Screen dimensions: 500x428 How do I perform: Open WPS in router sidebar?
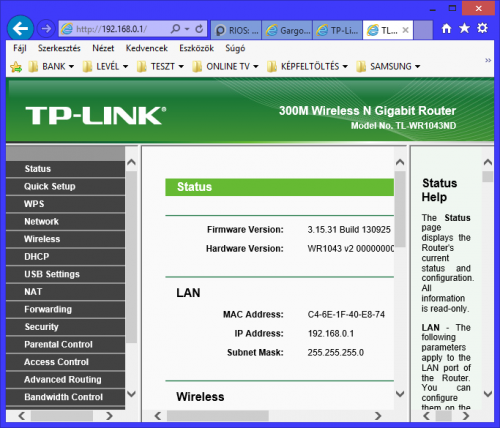(x=65, y=204)
